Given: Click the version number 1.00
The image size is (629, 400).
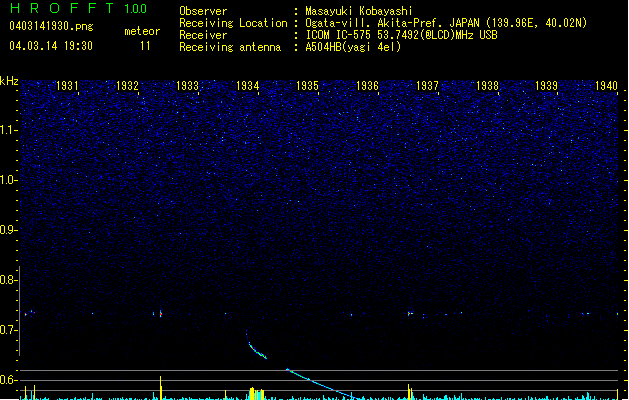Looking at the screenshot, I should click(x=136, y=9).
